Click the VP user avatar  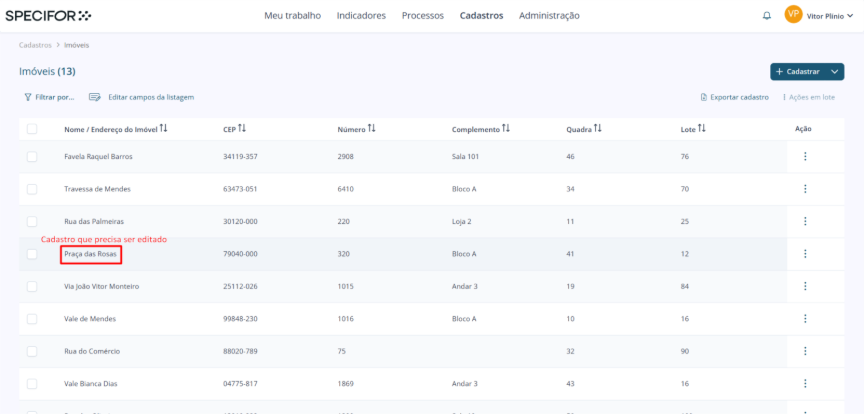(793, 15)
